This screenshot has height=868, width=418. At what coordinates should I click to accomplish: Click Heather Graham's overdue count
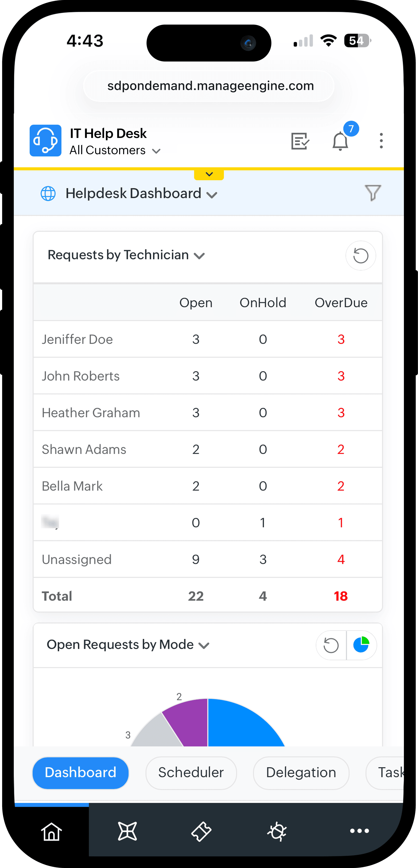(341, 413)
